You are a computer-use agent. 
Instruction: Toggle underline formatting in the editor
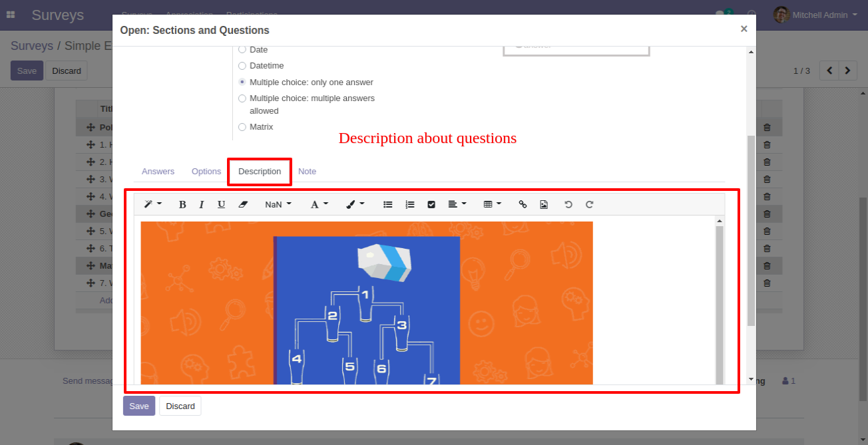tap(221, 204)
